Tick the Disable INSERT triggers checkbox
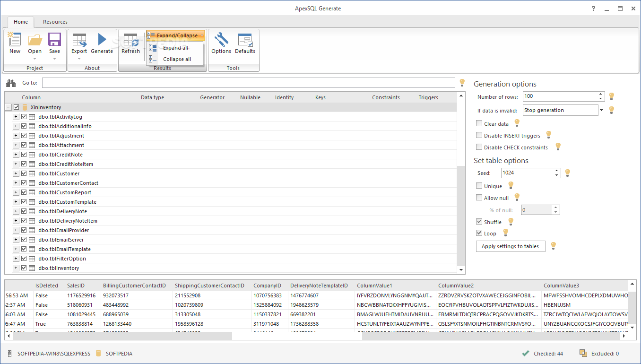The image size is (641, 364). click(479, 135)
